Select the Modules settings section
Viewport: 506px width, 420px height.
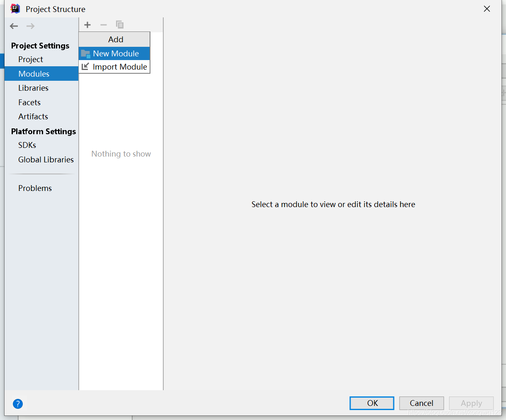tap(41, 74)
